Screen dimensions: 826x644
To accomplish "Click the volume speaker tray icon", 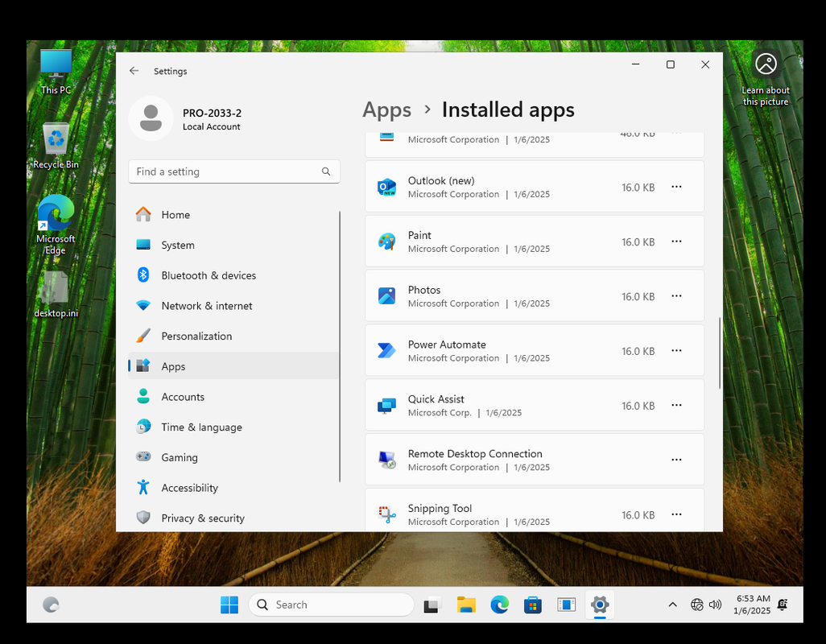I will pos(715,605).
